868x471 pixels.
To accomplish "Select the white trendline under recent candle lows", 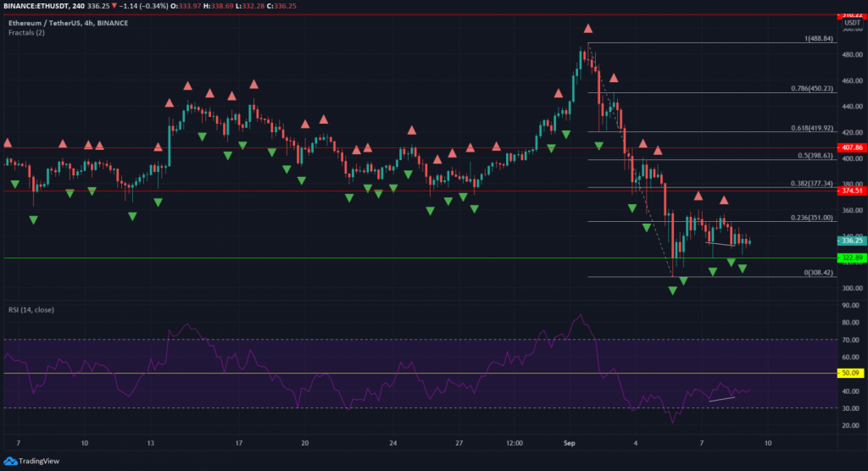I will click(721, 243).
